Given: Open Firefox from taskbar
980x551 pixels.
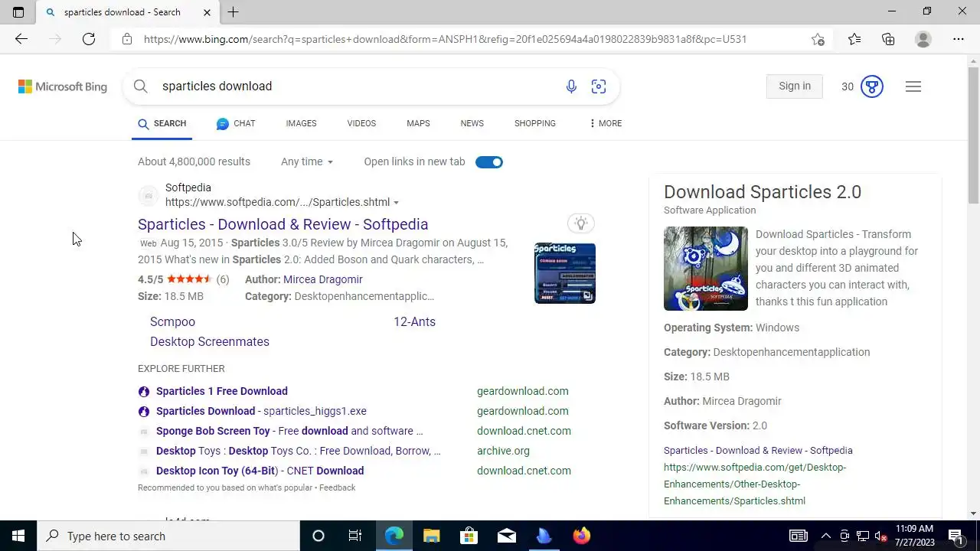Looking at the screenshot, I should (582, 536).
